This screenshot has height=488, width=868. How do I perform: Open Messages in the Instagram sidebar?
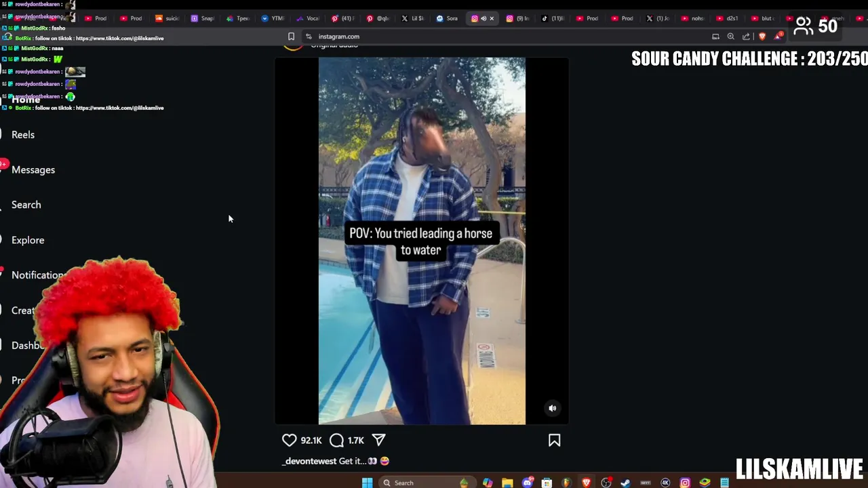(x=33, y=169)
